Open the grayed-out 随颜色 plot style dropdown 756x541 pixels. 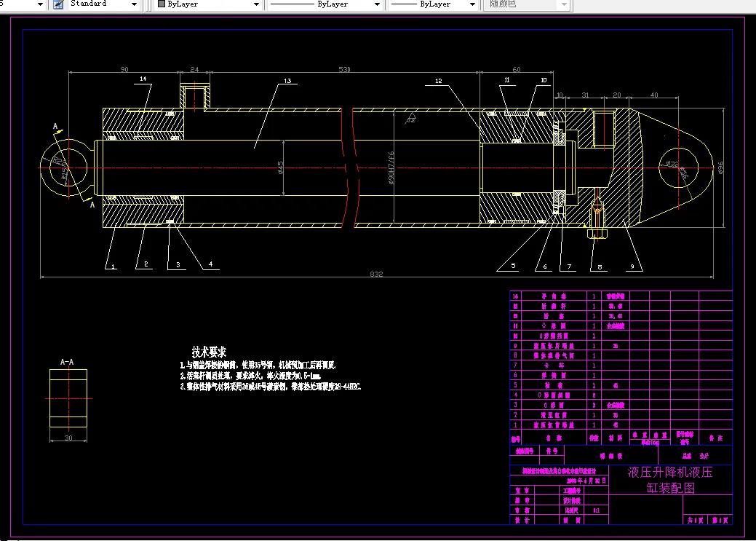(x=528, y=4)
